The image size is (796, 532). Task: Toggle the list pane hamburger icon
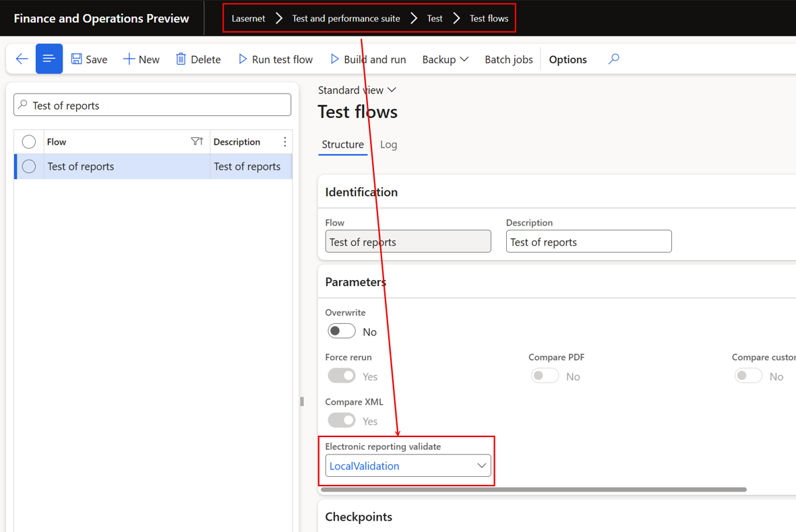[x=49, y=59]
